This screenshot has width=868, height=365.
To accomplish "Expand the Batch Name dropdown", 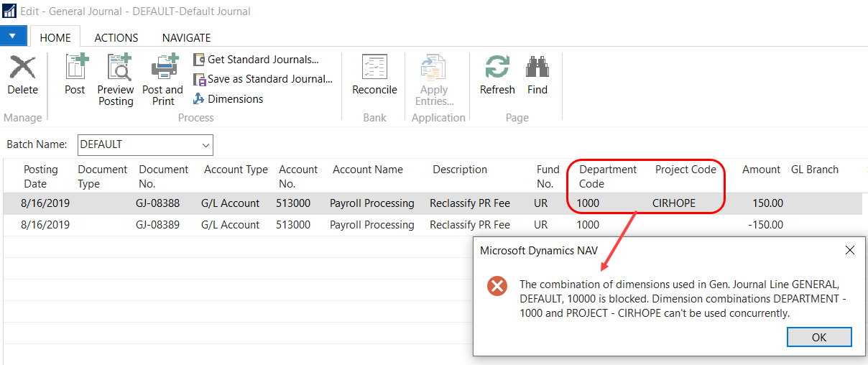I will (206, 145).
